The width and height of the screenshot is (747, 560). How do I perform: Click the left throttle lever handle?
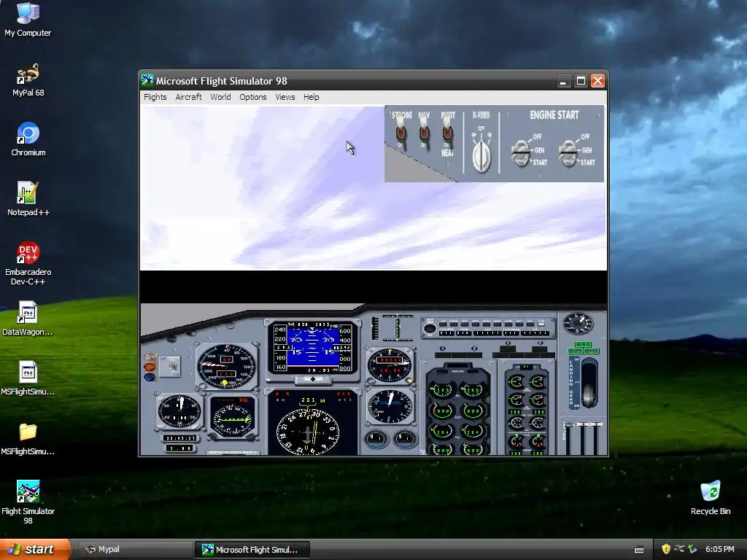click(x=569, y=425)
